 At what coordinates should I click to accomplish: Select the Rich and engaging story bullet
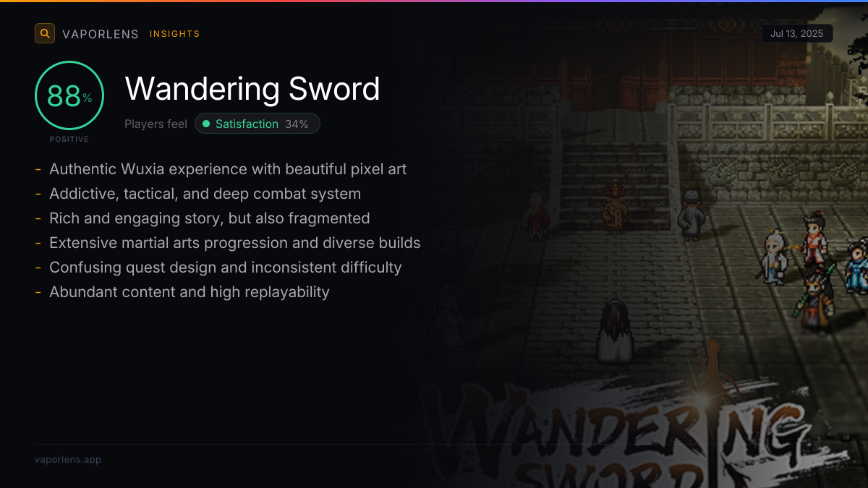coord(210,218)
